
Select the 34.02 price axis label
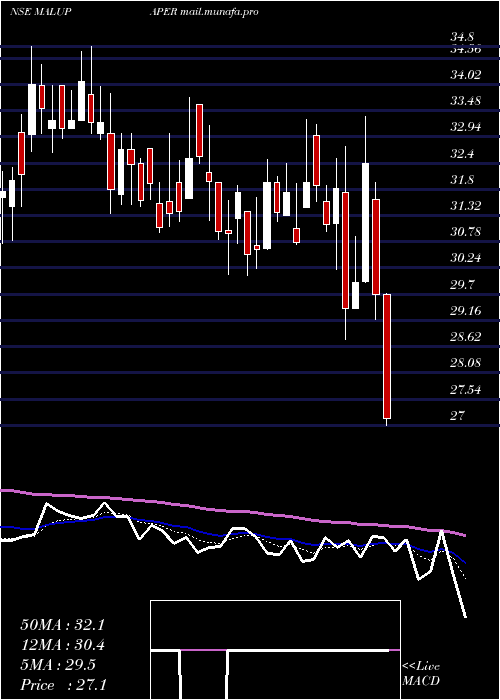click(x=466, y=75)
